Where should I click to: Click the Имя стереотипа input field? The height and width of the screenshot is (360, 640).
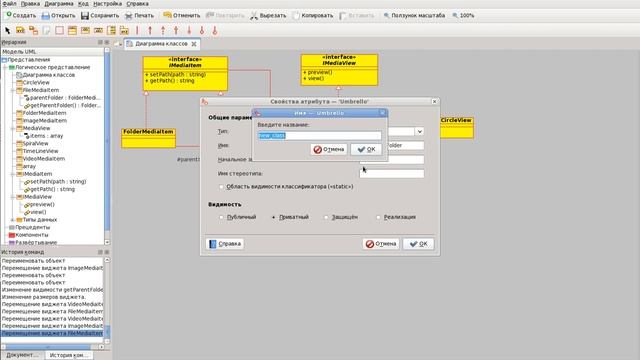pyautogui.click(x=391, y=173)
